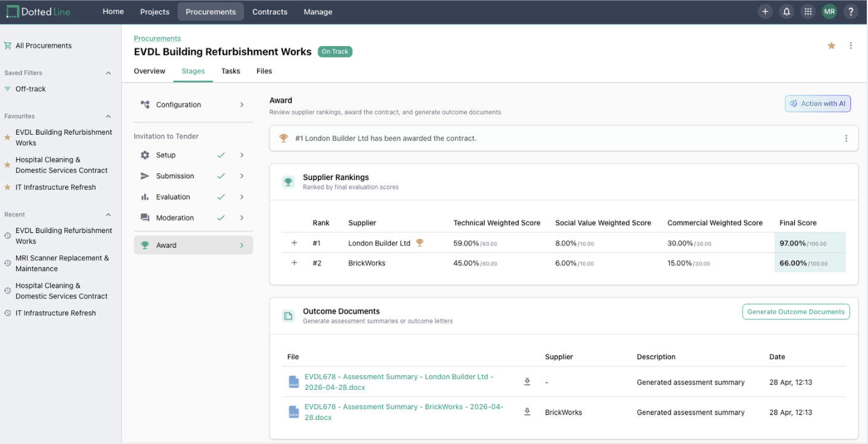Expand the London Builder Ltd ranking row

[x=294, y=243]
